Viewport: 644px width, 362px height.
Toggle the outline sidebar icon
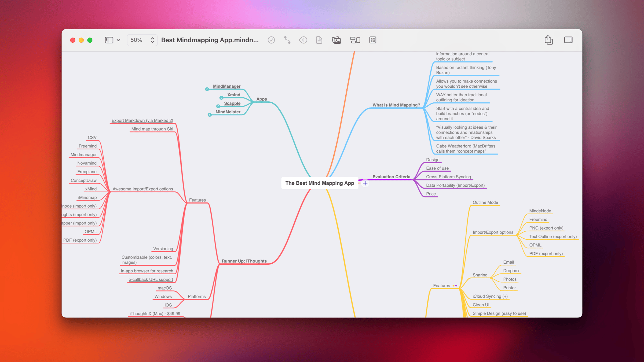[x=109, y=40]
